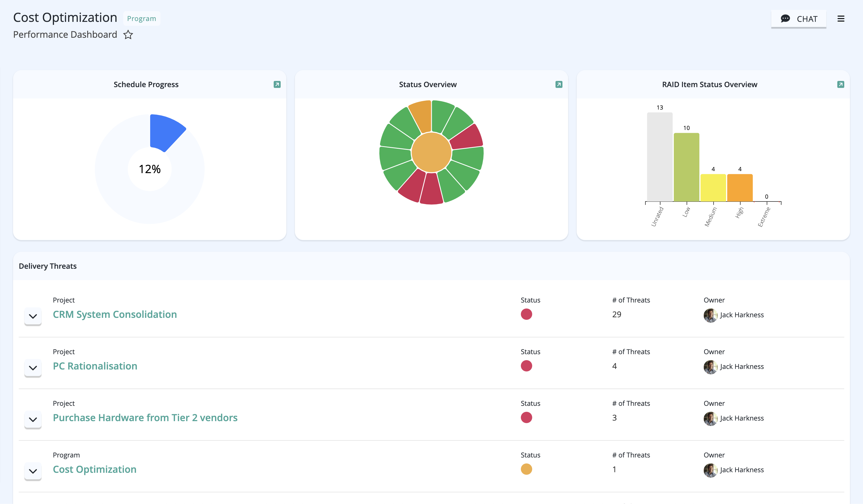The image size is (863, 504).
Task: Open Status Overview widget's expand arrow icon
Action: click(559, 85)
